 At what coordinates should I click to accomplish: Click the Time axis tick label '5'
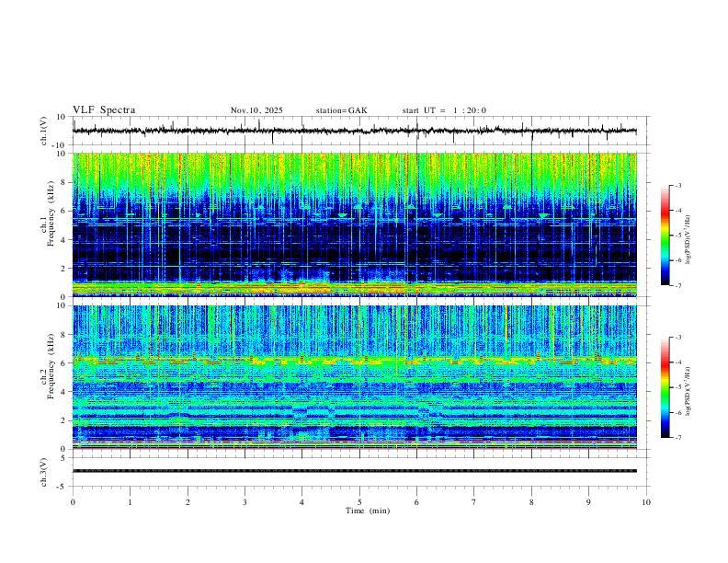click(x=359, y=502)
